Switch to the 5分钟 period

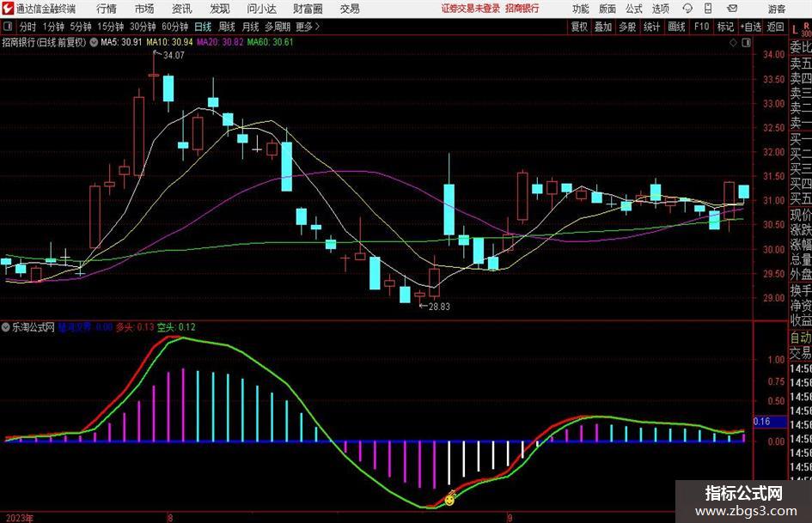pyautogui.click(x=80, y=27)
